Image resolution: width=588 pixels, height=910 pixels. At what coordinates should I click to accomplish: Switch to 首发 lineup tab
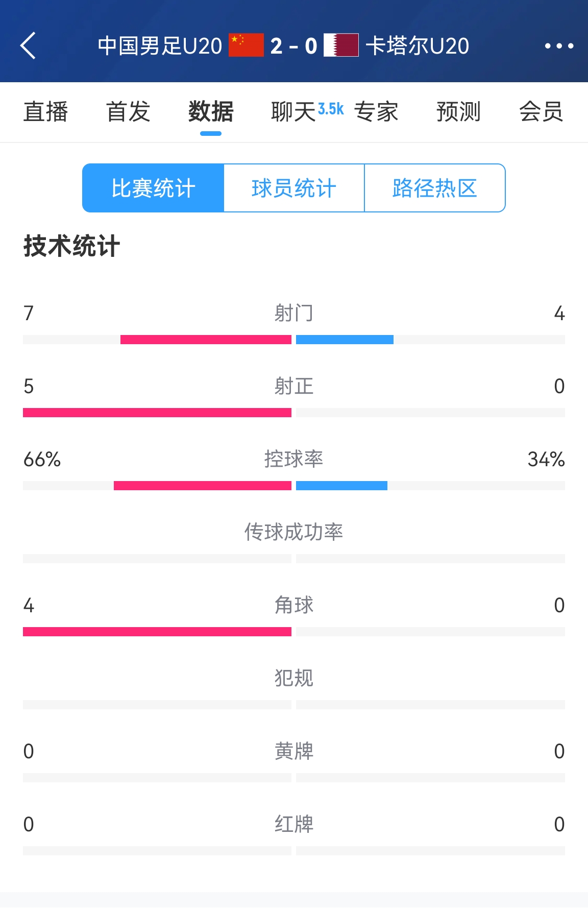click(x=127, y=112)
